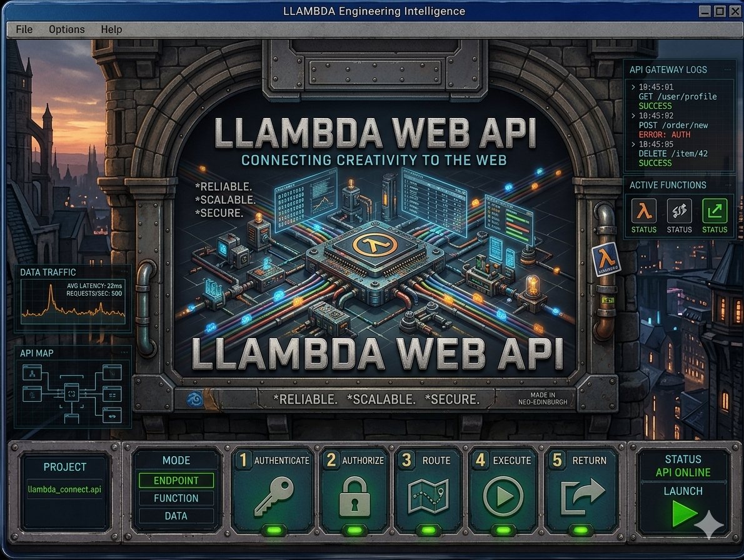
Task: Maximize the LLAMBDA window
Action: point(720,11)
